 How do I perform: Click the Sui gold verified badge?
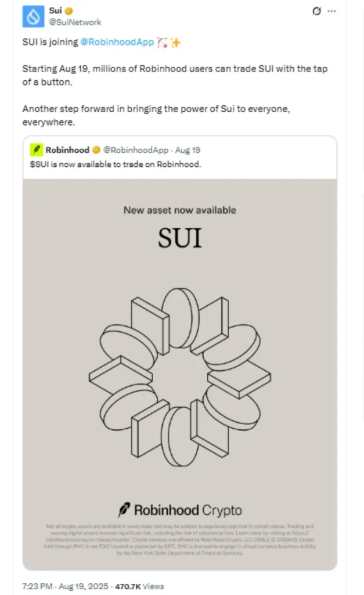point(69,11)
